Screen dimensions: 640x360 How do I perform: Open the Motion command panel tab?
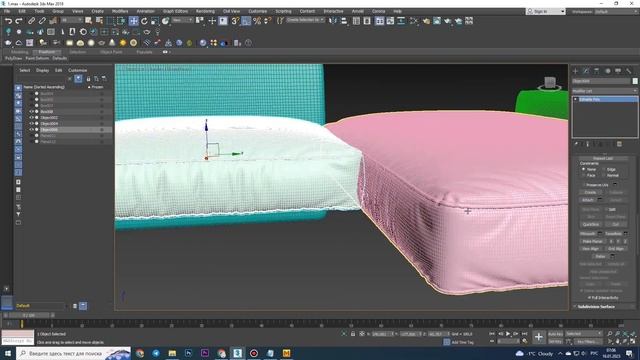(x=607, y=71)
